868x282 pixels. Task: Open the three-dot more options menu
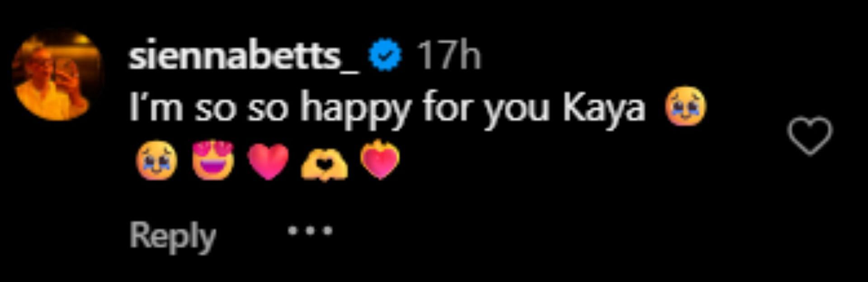point(310,231)
